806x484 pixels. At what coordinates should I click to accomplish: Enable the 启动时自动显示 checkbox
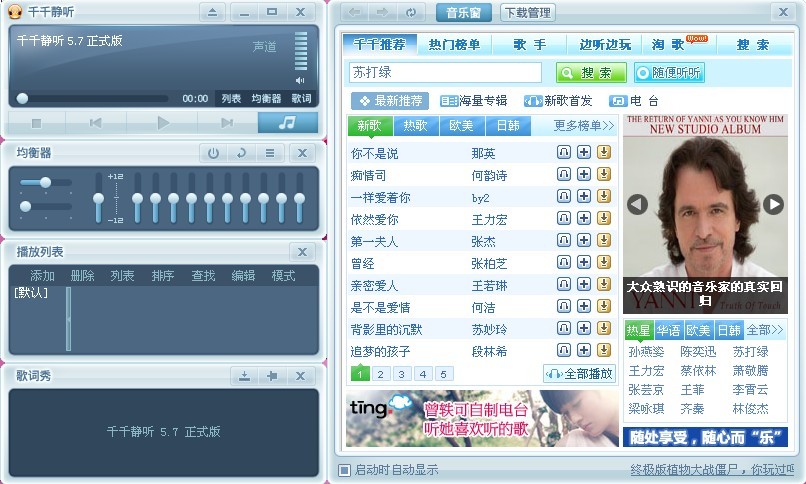tap(345, 470)
